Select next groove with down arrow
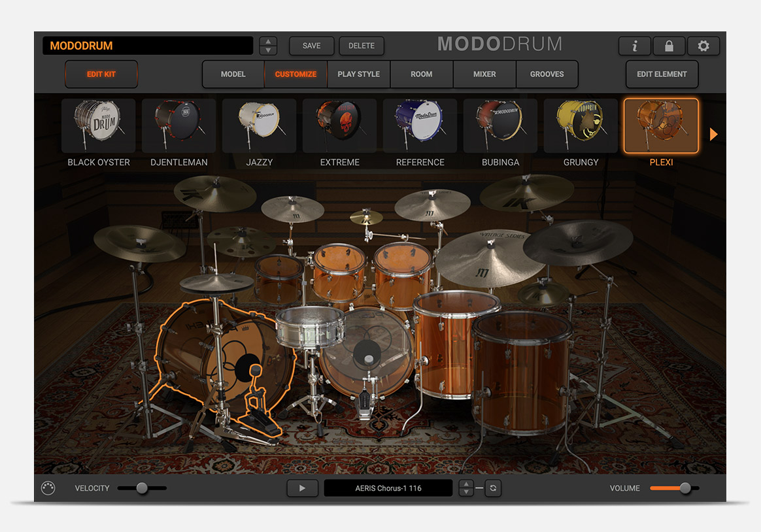This screenshot has height=532, width=761. (466, 492)
